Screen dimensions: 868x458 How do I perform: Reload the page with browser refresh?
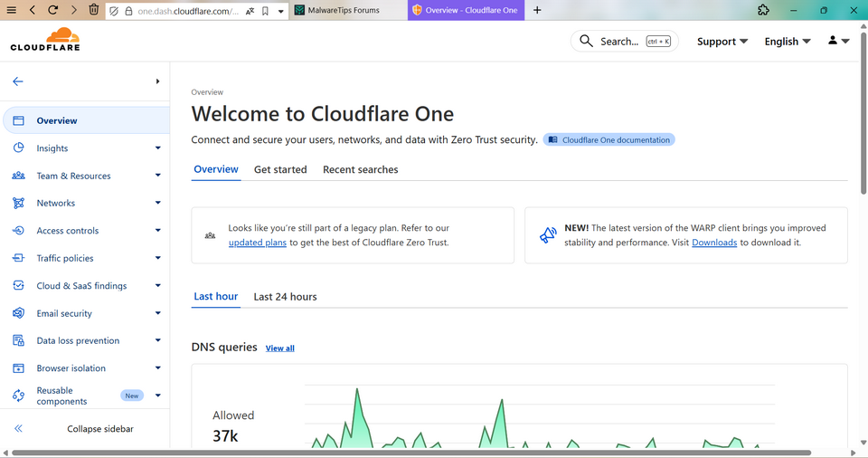53,10
